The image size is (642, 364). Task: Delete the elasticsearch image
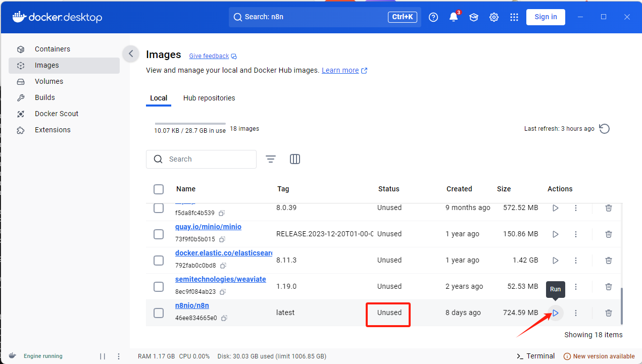pos(609,261)
